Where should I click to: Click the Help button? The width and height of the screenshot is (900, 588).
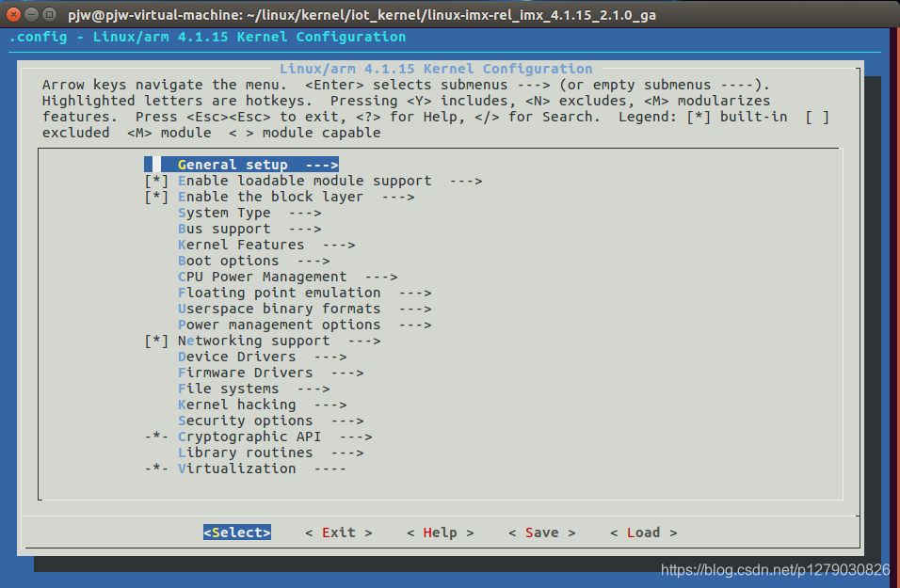click(x=441, y=532)
